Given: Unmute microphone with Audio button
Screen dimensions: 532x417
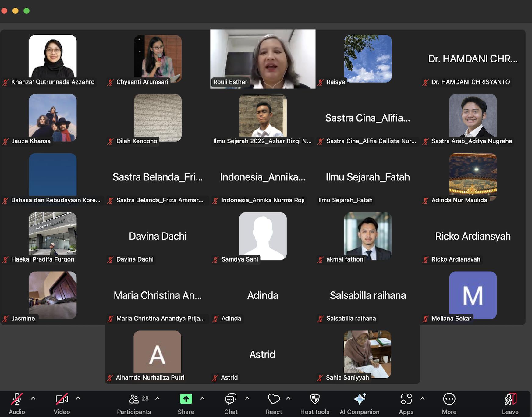Looking at the screenshot, I should click(17, 399).
